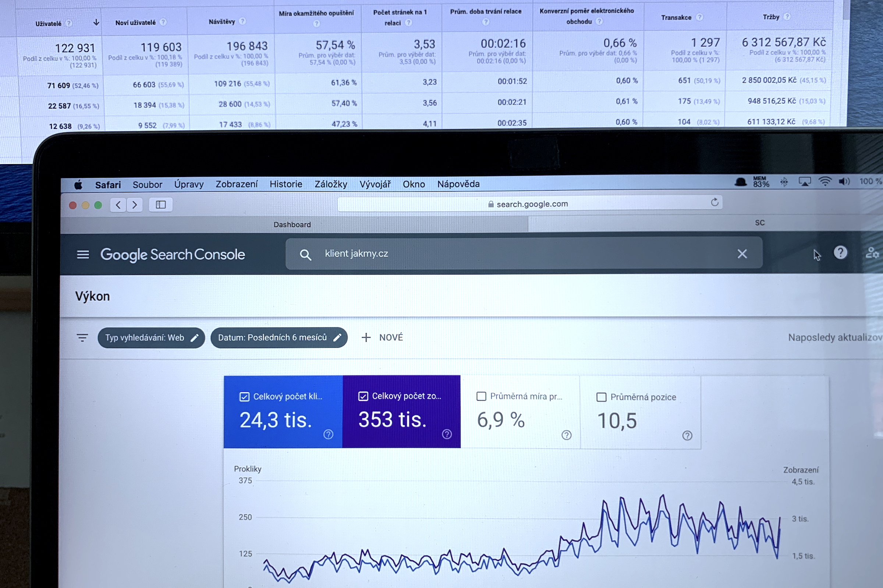Clear the property search with the X icon
The width and height of the screenshot is (883, 588).
(742, 254)
